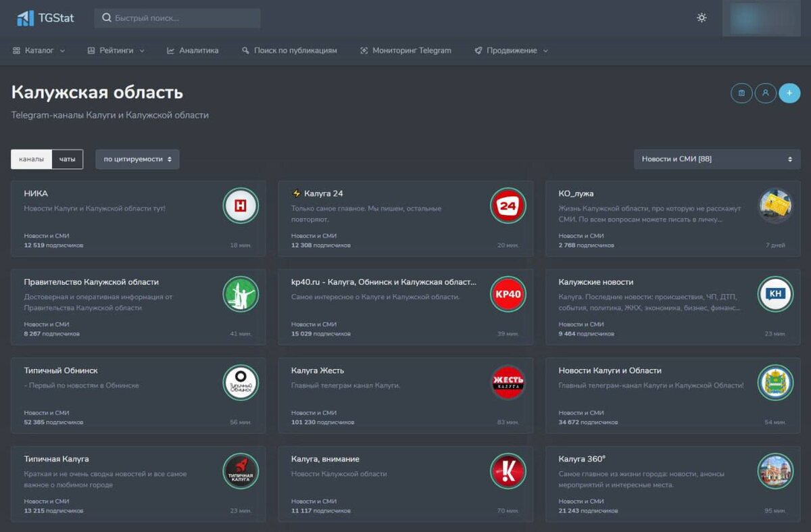811x532 pixels.
Task: Click 15 029 подписчиков text
Action: [x=321, y=334]
